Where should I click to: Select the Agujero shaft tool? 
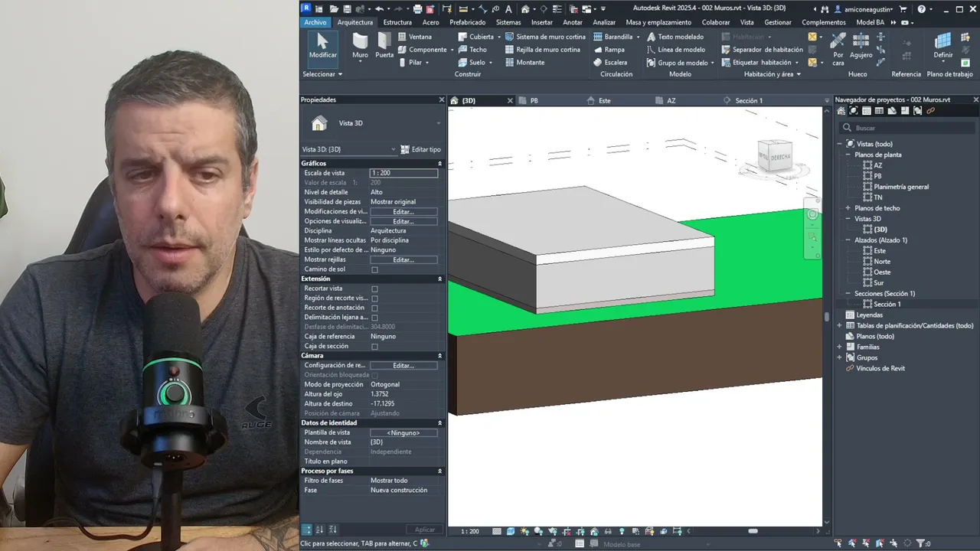pyautogui.click(x=861, y=47)
